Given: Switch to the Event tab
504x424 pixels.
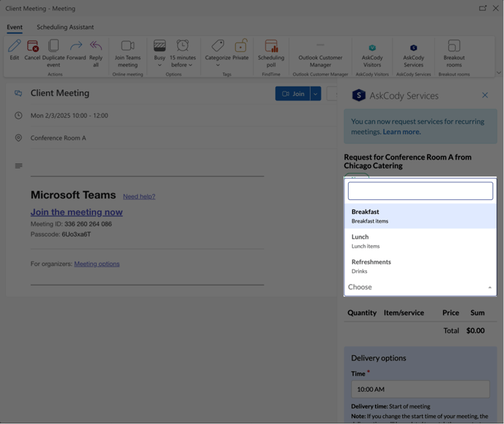Looking at the screenshot, I should [15, 27].
